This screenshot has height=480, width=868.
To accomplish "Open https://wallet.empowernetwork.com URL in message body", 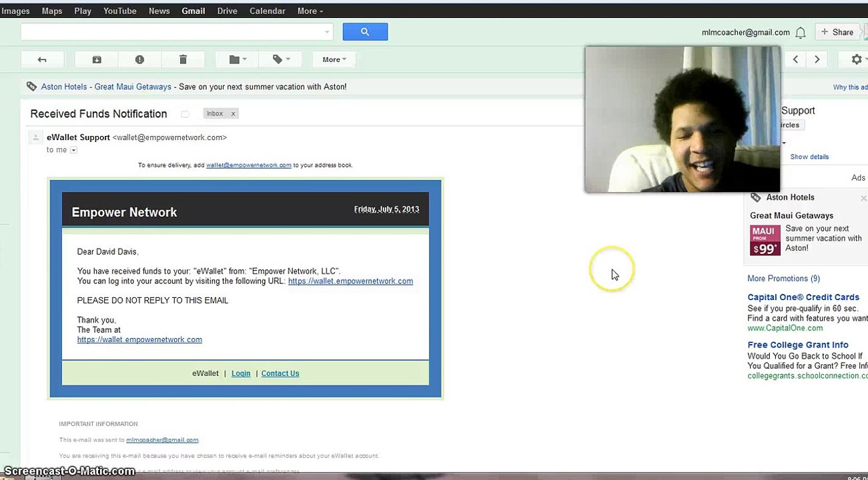I will tap(350, 281).
